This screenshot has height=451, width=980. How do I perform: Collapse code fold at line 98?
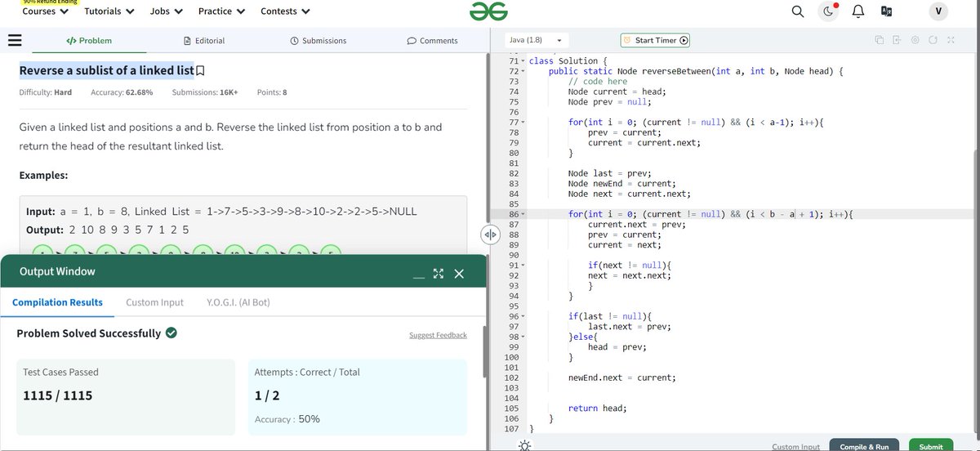(523, 337)
